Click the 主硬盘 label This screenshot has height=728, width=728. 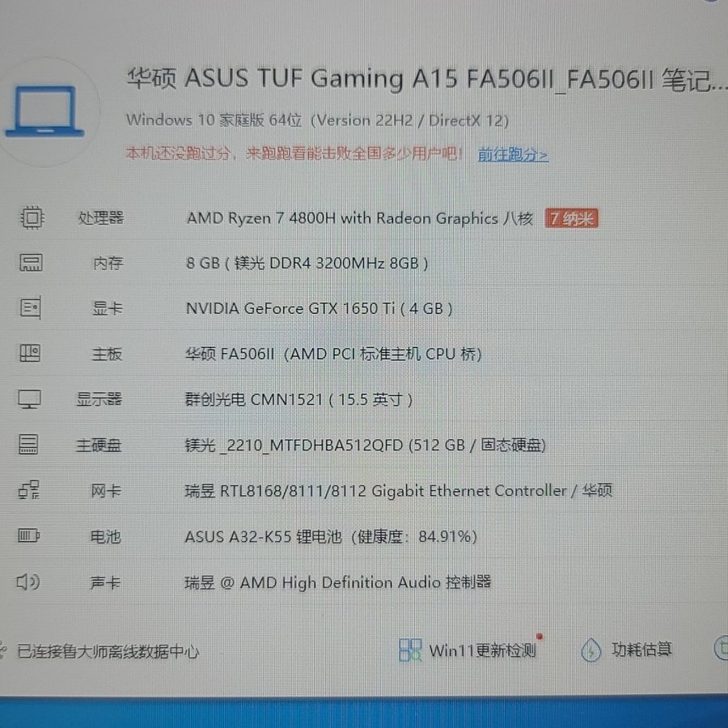click(x=99, y=445)
